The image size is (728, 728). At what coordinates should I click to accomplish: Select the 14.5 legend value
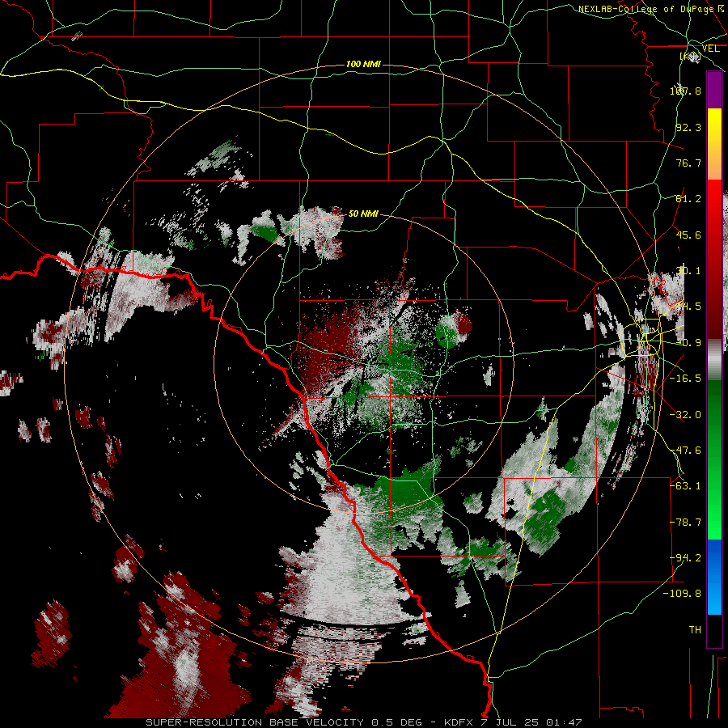[x=688, y=307]
